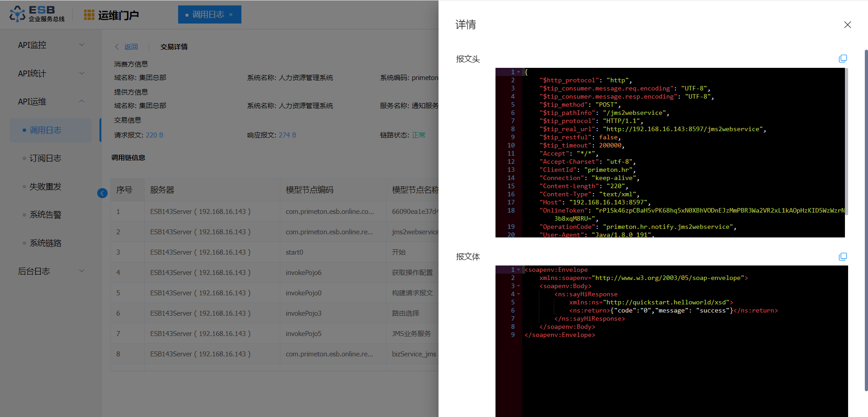Collapse the sidebar with the blue arrow
This screenshot has height=417, width=868.
point(102,193)
